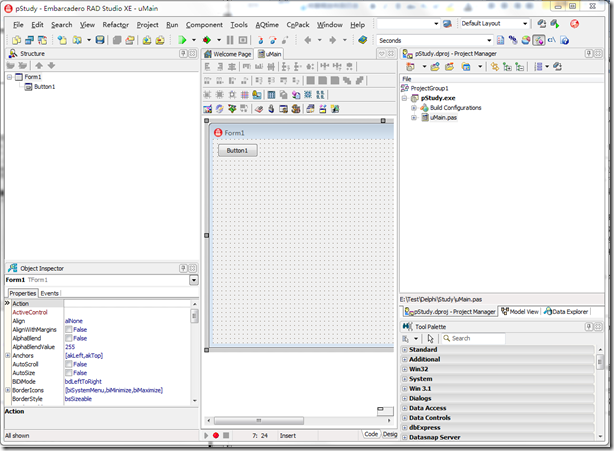The width and height of the screenshot is (614, 451).
Task: Open the Seconds combo box
Action: [x=489, y=40]
